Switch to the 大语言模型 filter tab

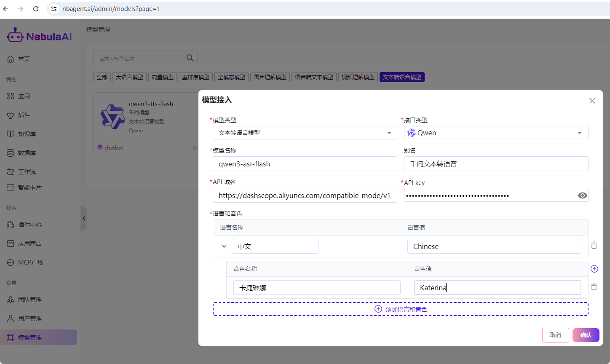click(129, 77)
